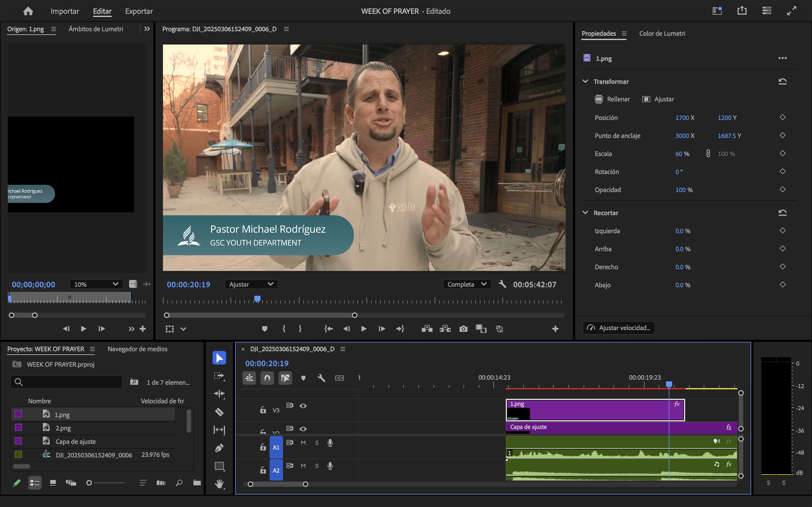Open the 10% zoom dropdown in Source monitor

pyautogui.click(x=96, y=284)
